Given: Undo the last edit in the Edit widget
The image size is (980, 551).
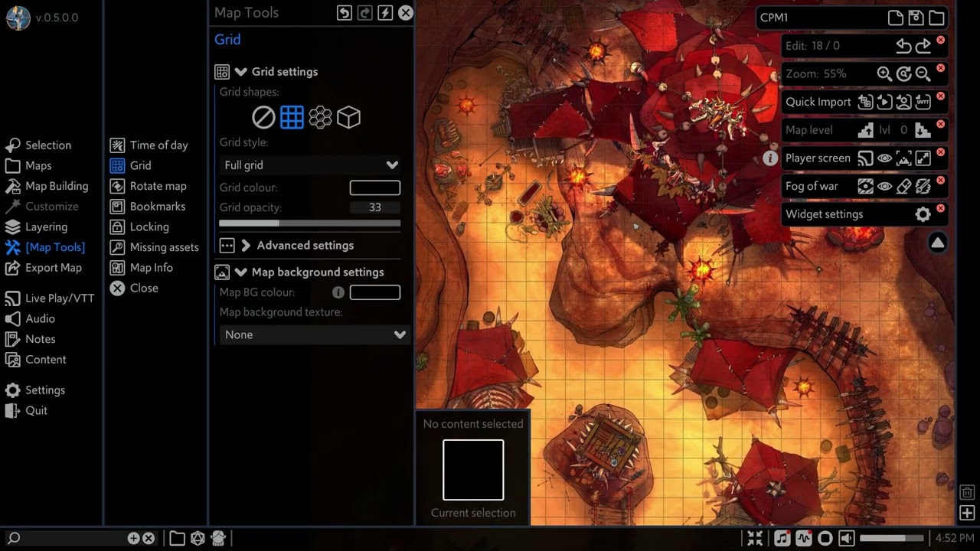Looking at the screenshot, I should (903, 46).
